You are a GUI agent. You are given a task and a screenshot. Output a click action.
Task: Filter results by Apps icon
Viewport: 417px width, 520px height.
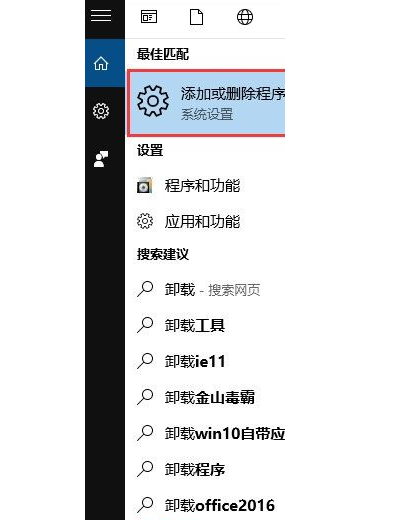(149, 17)
